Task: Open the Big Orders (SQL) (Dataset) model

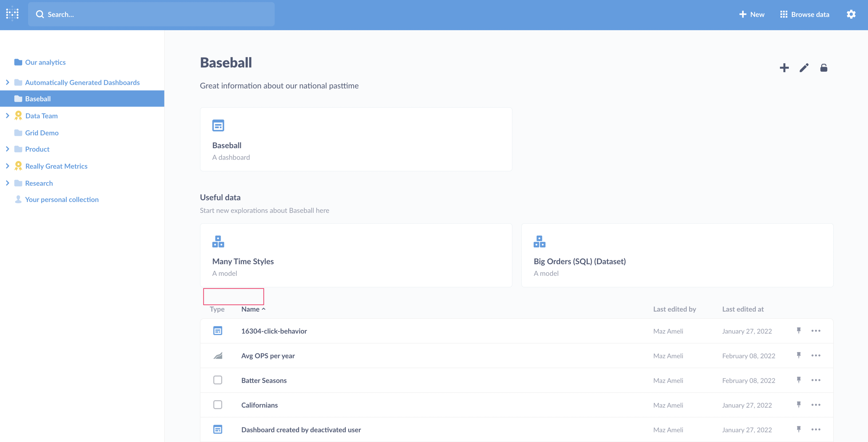Action: 580,261
